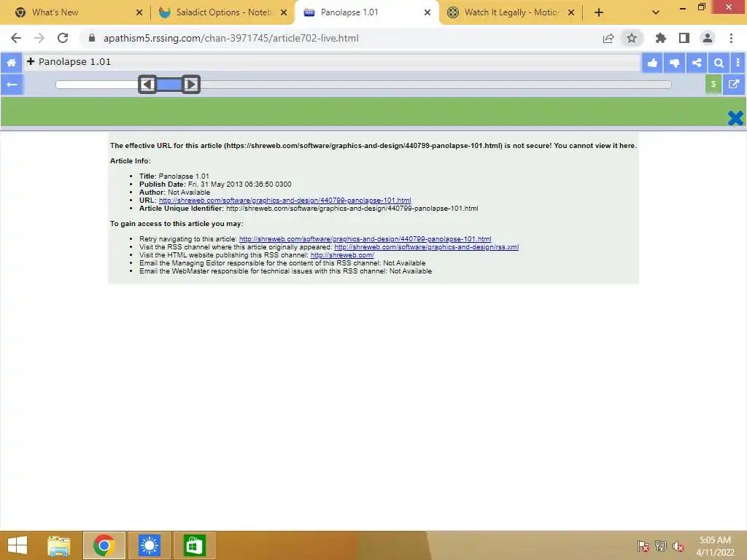
Task: Click the Chrome taskbar icon
Action: click(104, 545)
